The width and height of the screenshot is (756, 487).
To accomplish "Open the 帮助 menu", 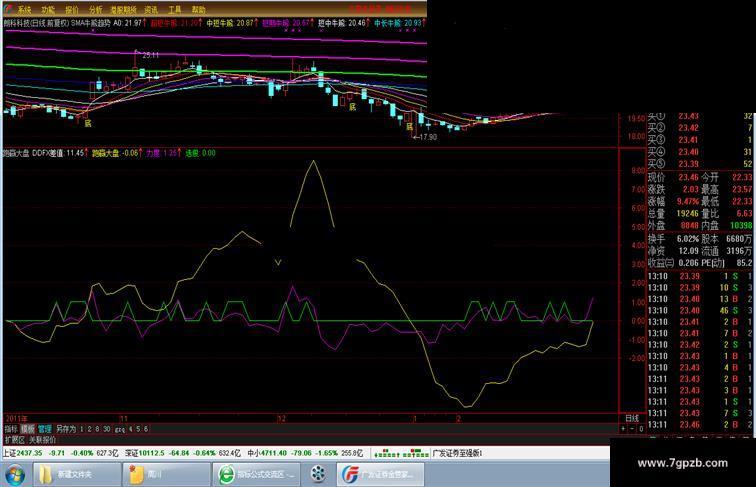I will click(x=198, y=9).
